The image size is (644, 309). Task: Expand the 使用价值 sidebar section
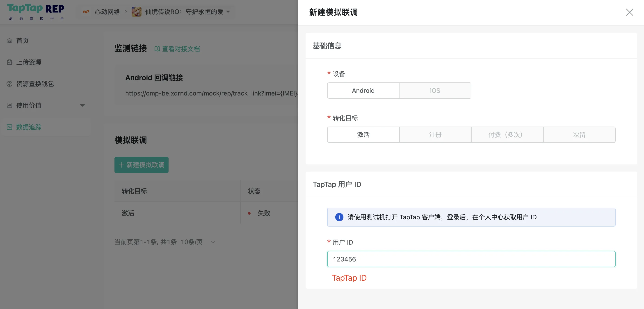82,105
